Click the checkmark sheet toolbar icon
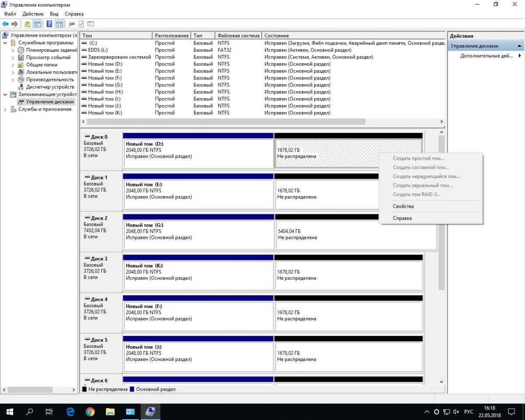Viewport: 525px width, 420px height. [x=81, y=24]
